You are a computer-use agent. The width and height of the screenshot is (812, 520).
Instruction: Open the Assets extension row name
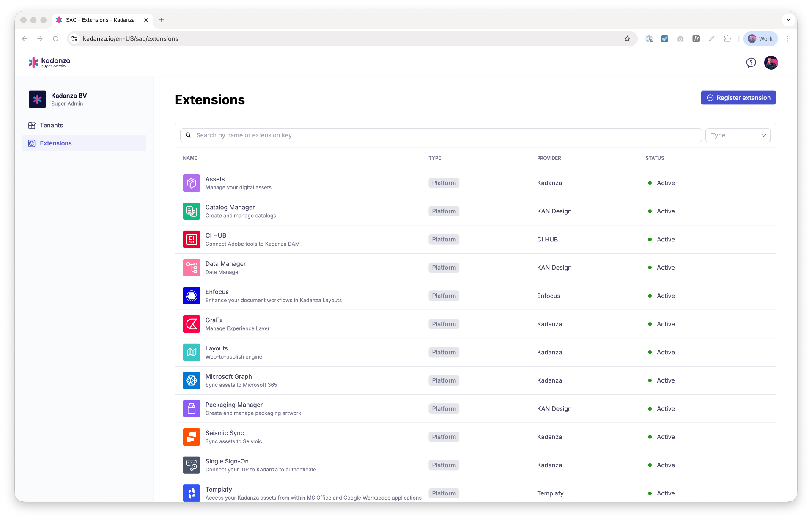point(215,179)
